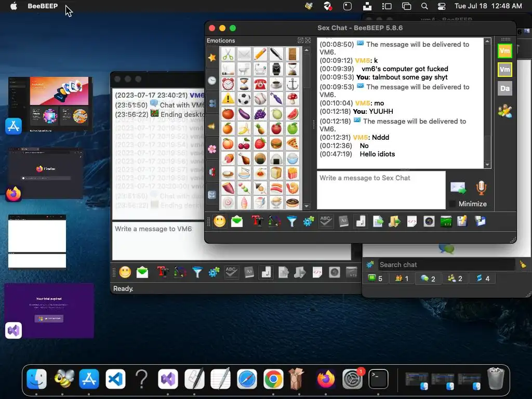Image resolution: width=532 pixels, height=399 pixels.
Task: Click the floppy save chat icon in Sex Chat
Action: [x=462, y=221]
